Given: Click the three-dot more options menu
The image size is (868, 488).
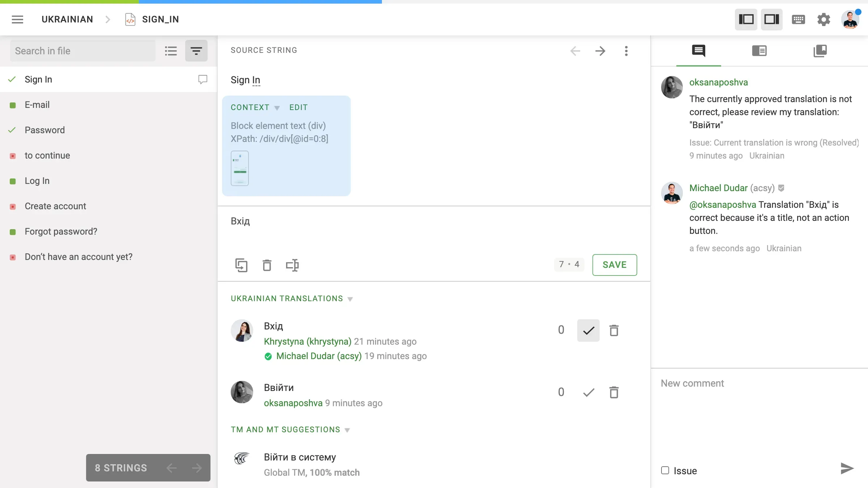Looking at the screenshot, I should pyautogui.click(x=626, y=50).
